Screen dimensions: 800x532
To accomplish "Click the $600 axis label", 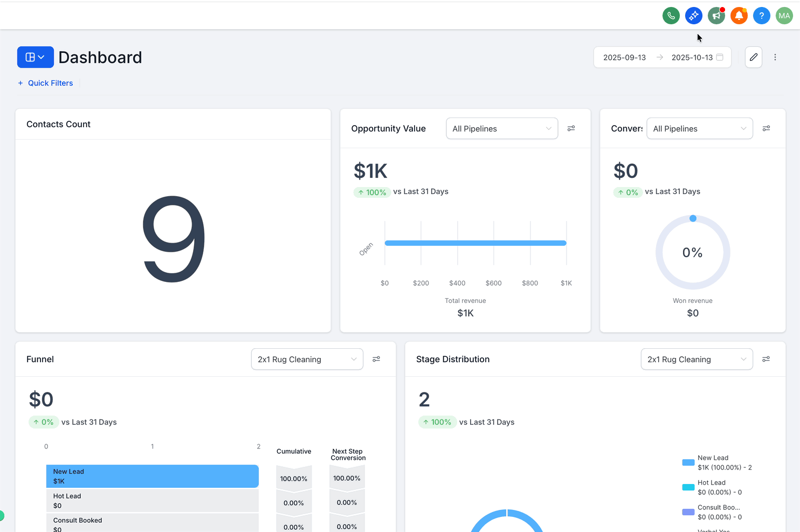I will [x=493, y=283].
